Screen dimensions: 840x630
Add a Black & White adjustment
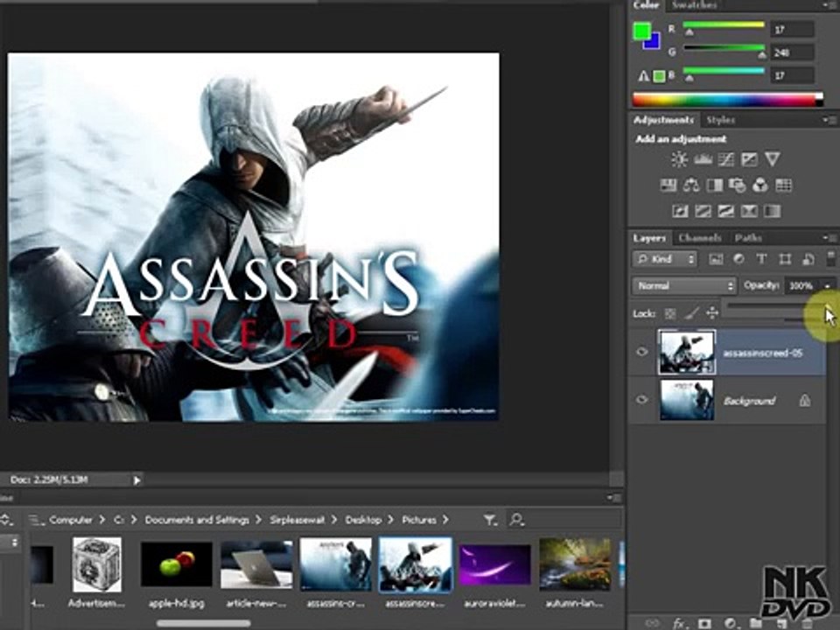tap(715, 185)
